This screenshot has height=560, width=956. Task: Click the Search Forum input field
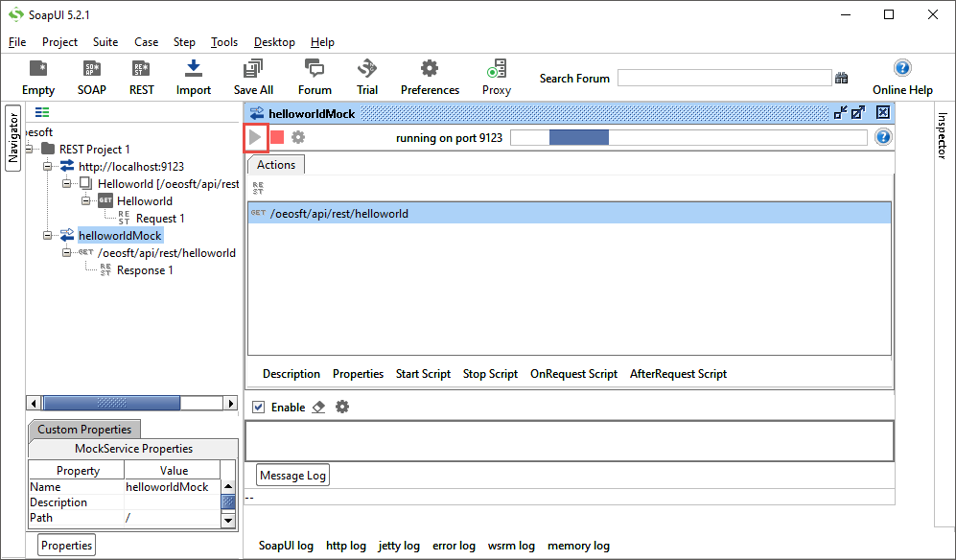tap(724, 78)
